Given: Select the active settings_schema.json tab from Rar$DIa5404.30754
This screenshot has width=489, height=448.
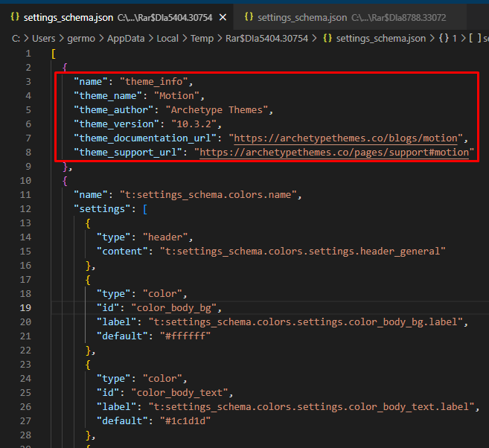Looking at the screenshot, I should tap(117, 17).
